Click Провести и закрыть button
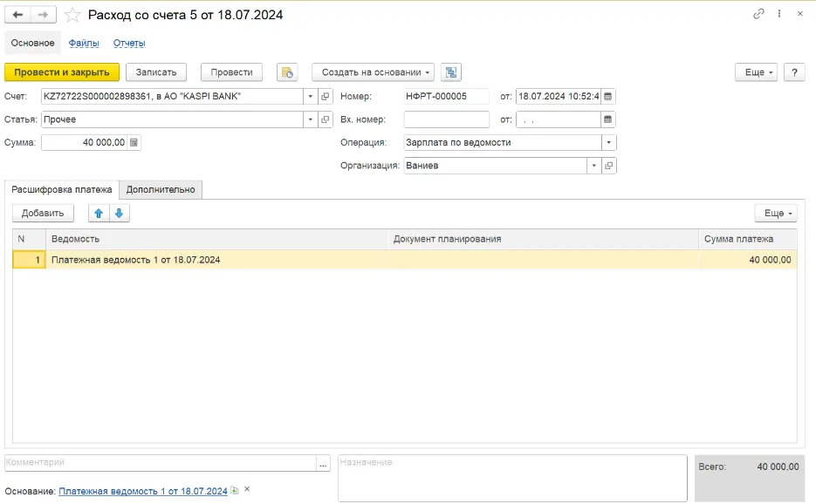816x504 pixels. click(62, 72)
